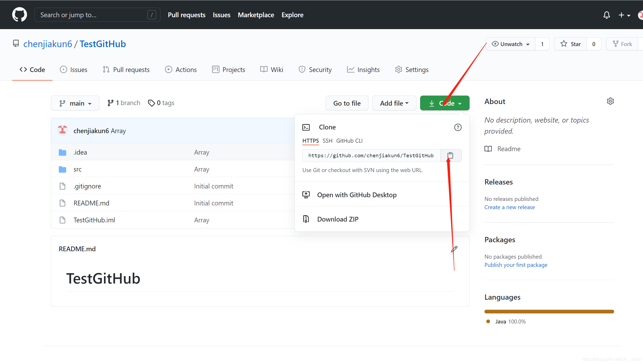Edit README with the pencil icon

[454, 249]
